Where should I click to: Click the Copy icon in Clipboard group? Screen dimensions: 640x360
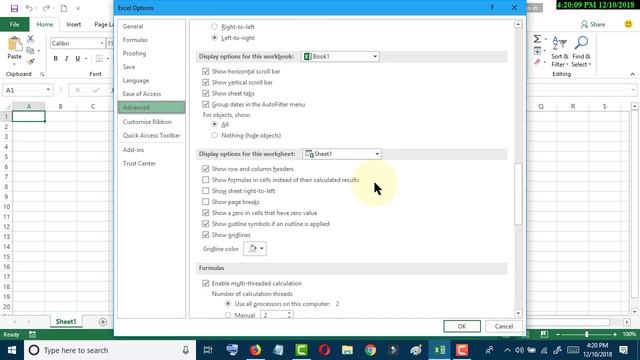click(x=30, y=51)
